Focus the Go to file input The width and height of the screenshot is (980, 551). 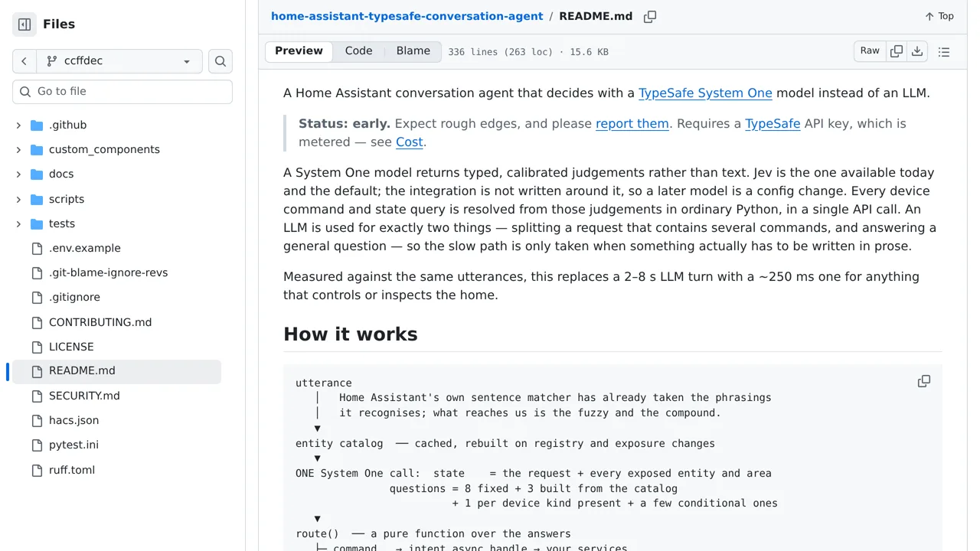(x=122, y=92)
